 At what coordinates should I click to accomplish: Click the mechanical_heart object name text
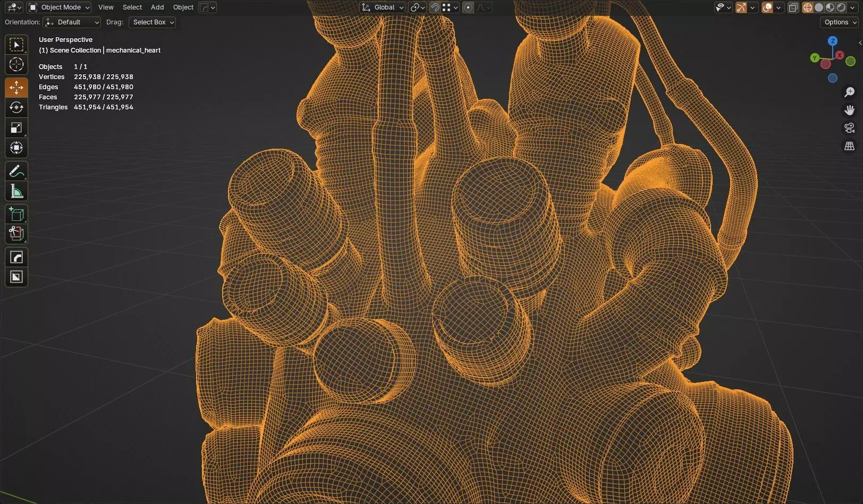[x=133, y=50]
